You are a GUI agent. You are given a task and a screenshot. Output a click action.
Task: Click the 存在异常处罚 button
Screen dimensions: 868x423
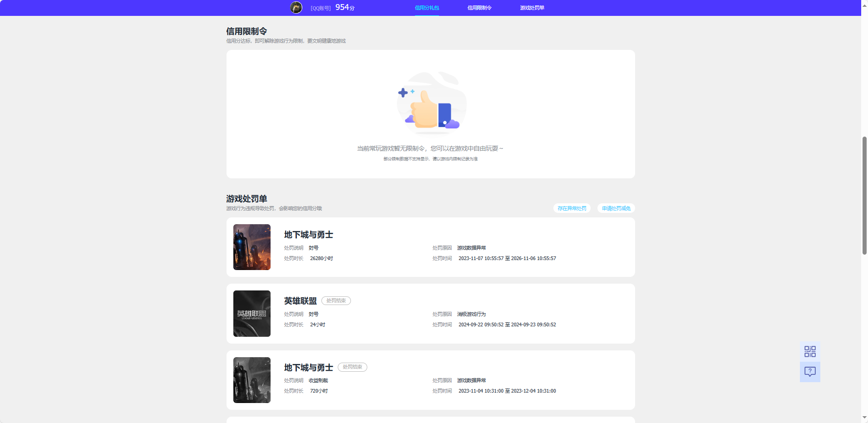572,208
